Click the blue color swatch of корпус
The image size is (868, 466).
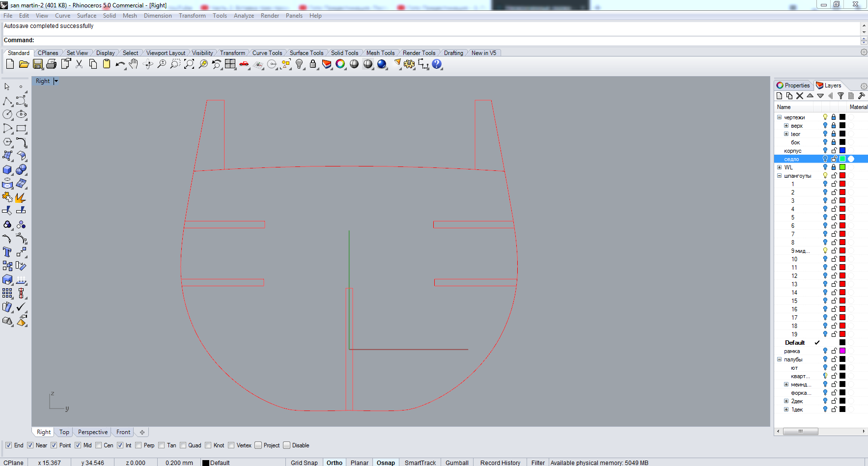842,151
